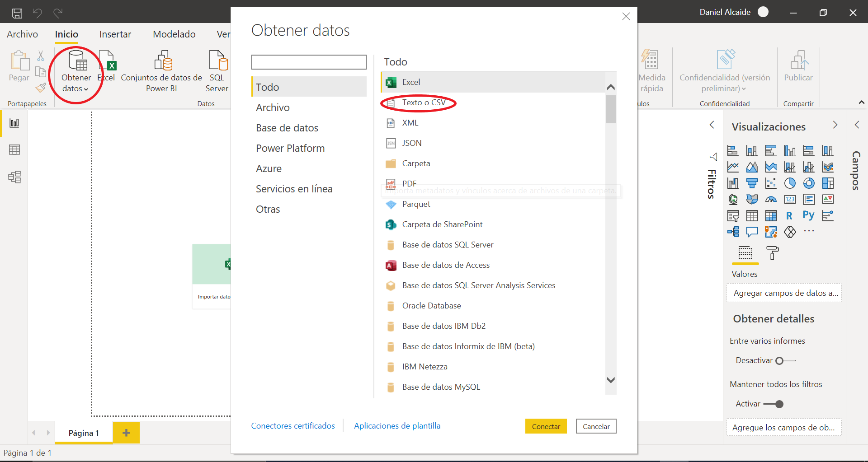Open Conectores certificados link

tap(293, 426)
